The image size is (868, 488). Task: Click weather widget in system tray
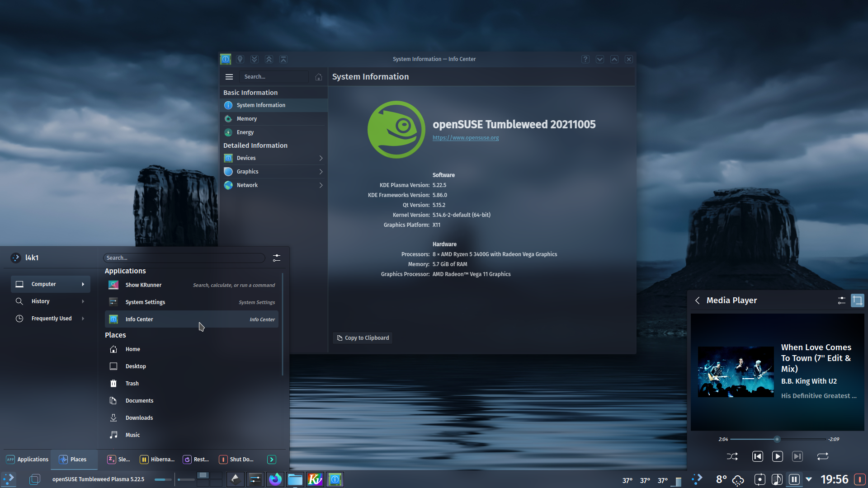click(x=730, y=479)
